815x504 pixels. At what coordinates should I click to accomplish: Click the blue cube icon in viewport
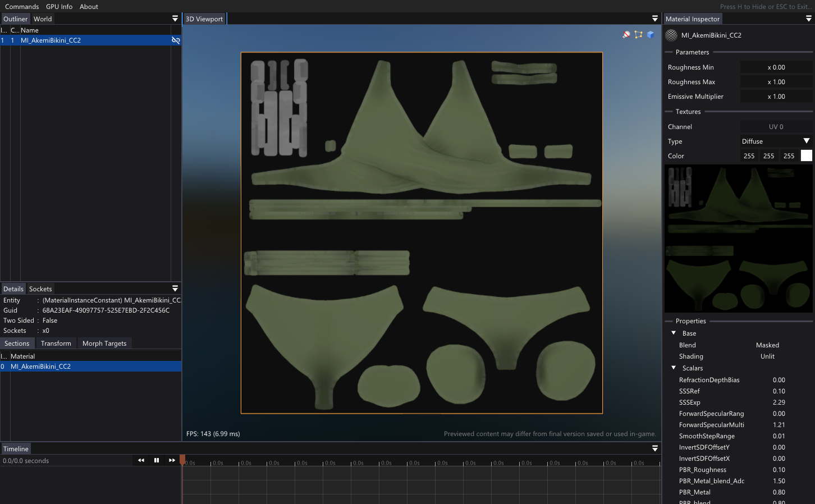tap(651, 35)
